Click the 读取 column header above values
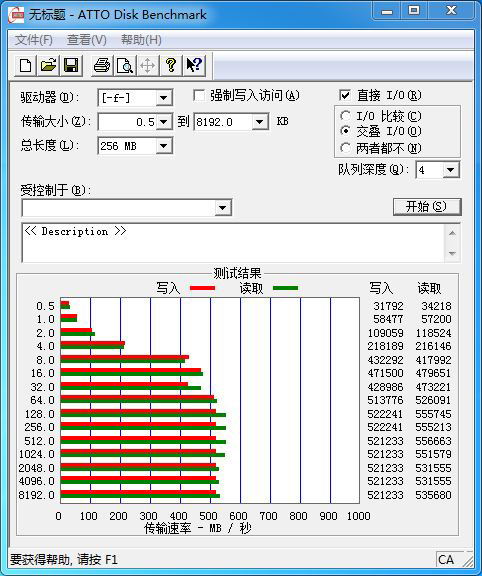The image size is (482, 576). click(429, 288)
